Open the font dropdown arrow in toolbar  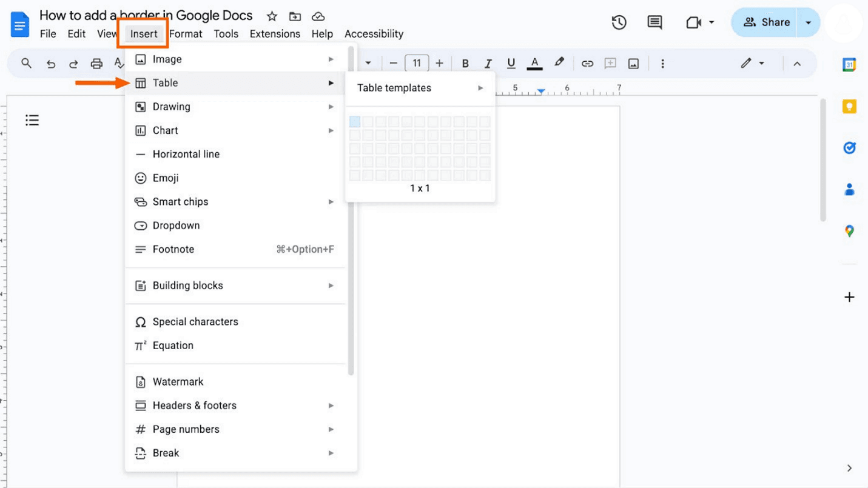pos(368,63)
